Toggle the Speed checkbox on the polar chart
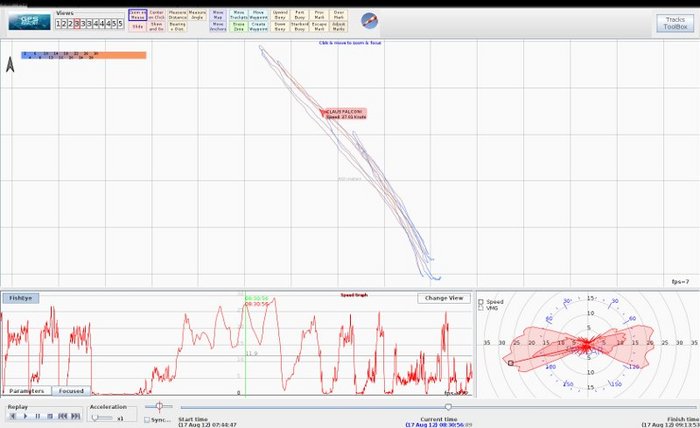Viewport: 700px width, 428px height. coord(481,301)
